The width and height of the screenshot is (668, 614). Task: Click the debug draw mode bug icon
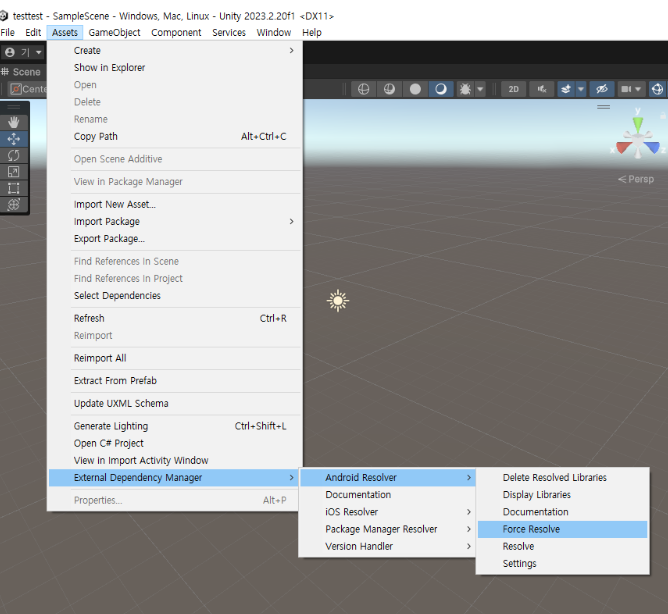(465, 89)
